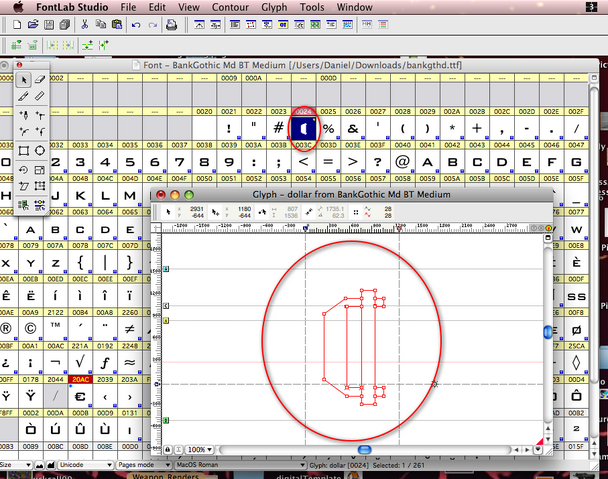Toggle the lock icon at glyph window bottom
This screenshot has width=608, height=479.
click(x=168, y=450)
